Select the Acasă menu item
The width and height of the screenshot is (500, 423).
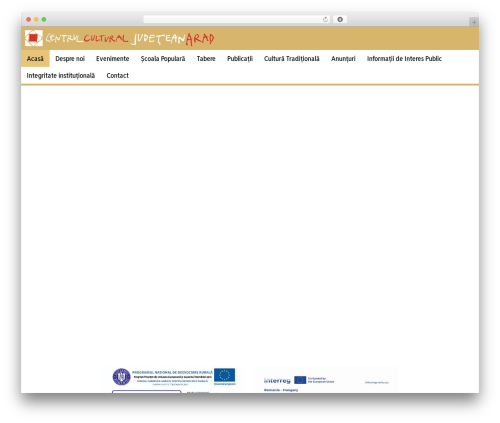[x=35, y=59]
